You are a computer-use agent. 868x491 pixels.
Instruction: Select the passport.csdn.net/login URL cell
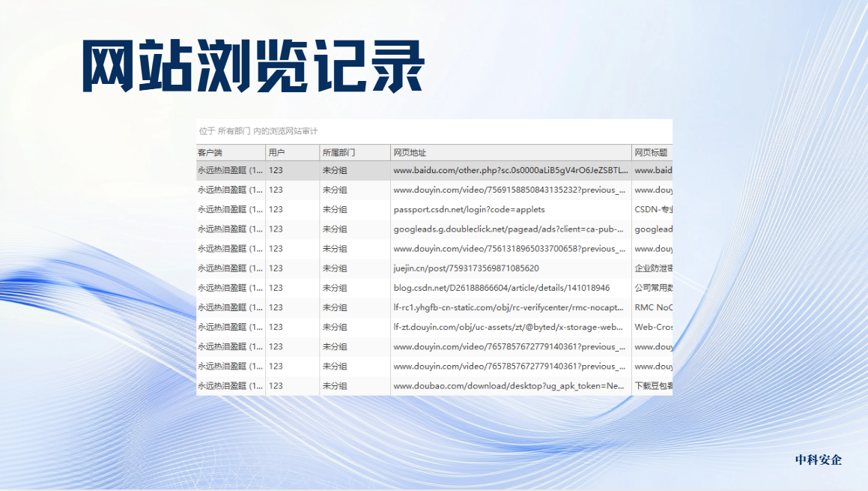[x=511, y=209]
